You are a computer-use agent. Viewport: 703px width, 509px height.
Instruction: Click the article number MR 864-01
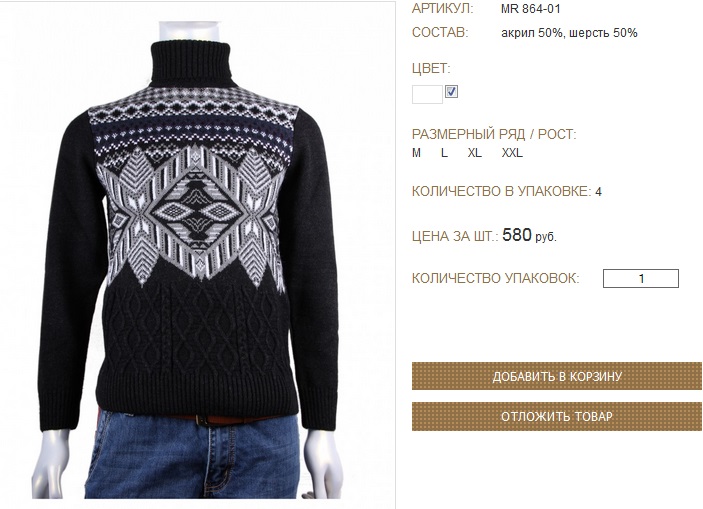coord(531,9)
